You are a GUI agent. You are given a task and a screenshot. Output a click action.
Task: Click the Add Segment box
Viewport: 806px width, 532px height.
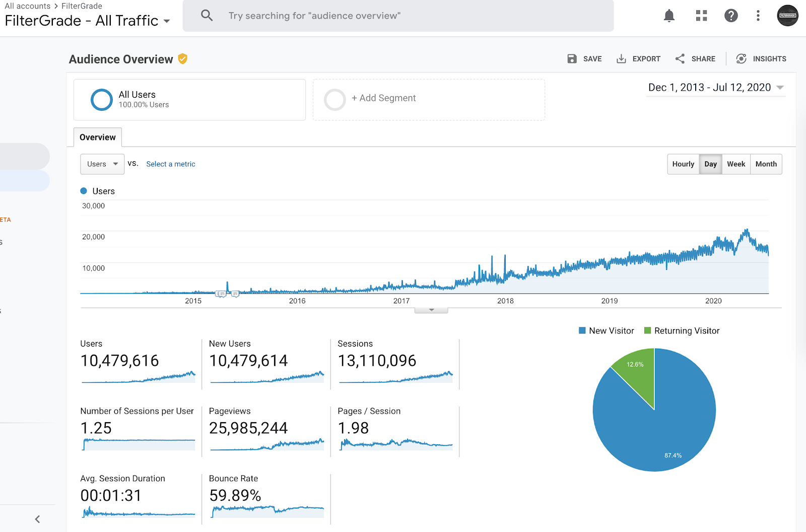point(428,99)
